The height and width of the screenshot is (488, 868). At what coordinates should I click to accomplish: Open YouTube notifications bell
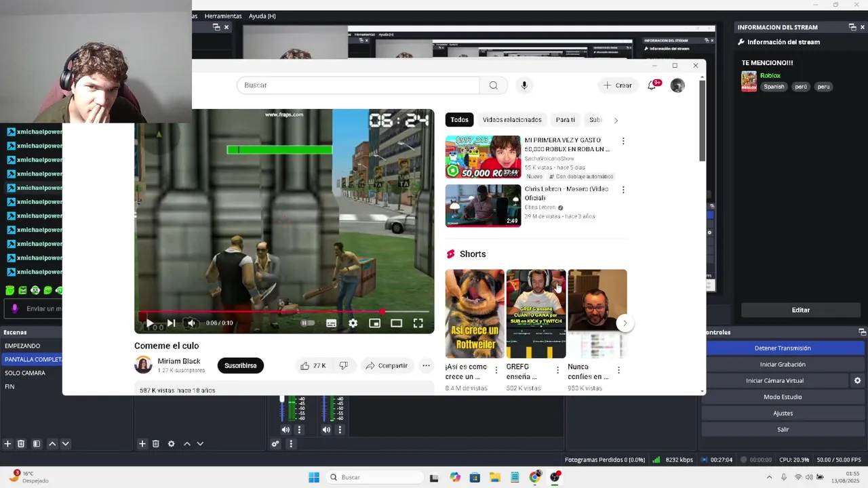point(652,85)
